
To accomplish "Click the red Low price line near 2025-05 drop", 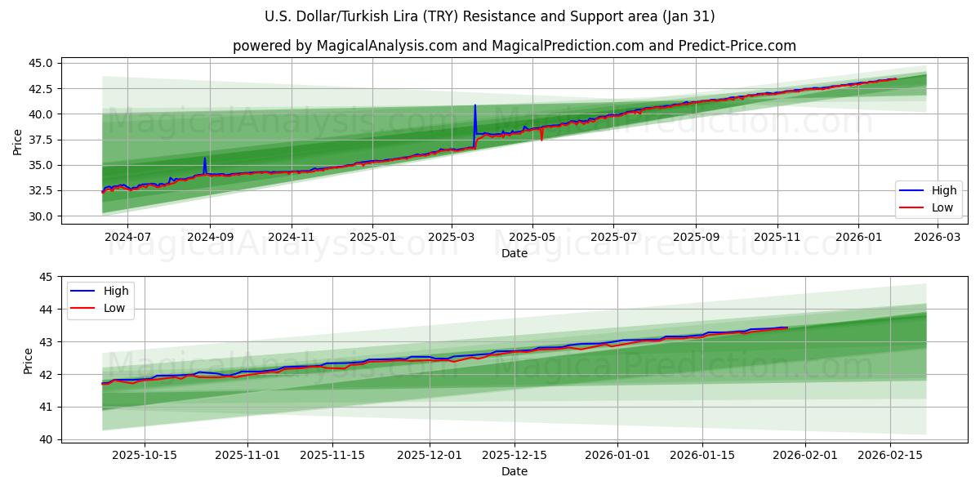I will click(541, 135).
